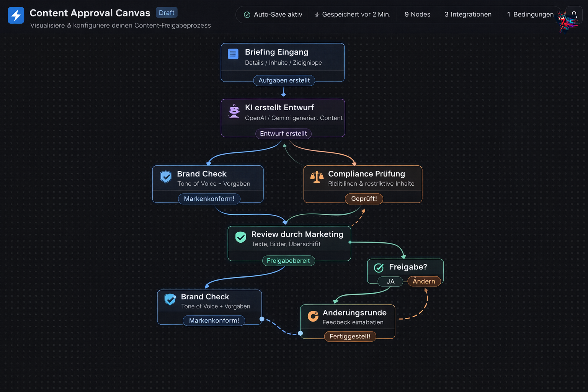Toggle the Auto-Save aktiv setting
The image size is (588, 392).
tap(273, 15)
